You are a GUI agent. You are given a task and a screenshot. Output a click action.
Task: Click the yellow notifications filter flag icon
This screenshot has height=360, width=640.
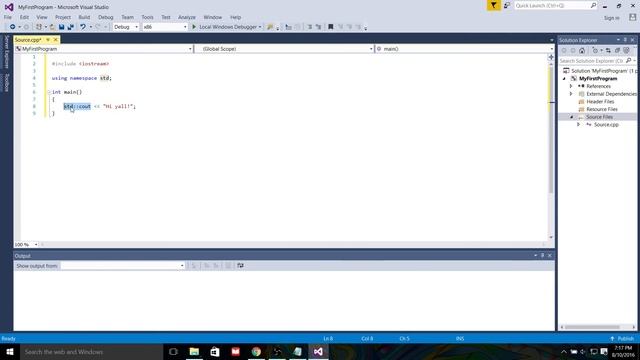493,5
